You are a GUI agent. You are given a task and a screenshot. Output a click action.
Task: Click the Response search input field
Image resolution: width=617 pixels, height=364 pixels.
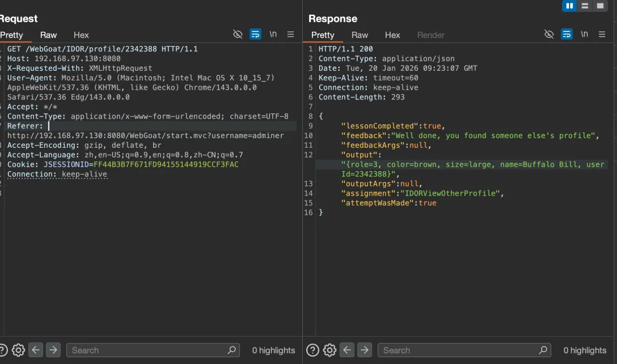pyautogui.click(x=464, y=350)
